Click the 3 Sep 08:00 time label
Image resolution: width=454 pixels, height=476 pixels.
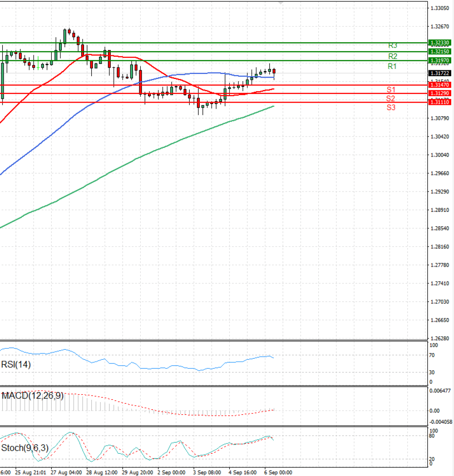pos(207,473)
